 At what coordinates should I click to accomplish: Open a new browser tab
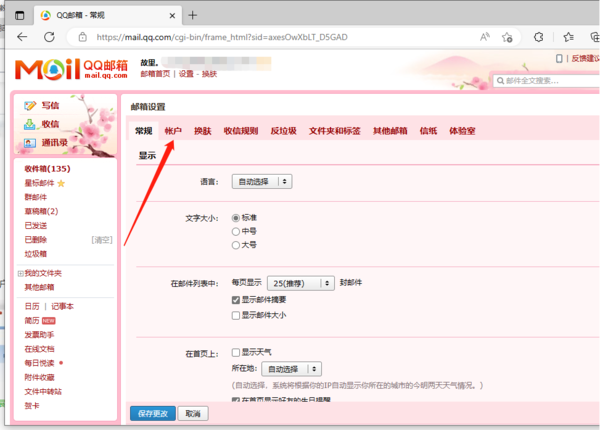tap(193, 15)
